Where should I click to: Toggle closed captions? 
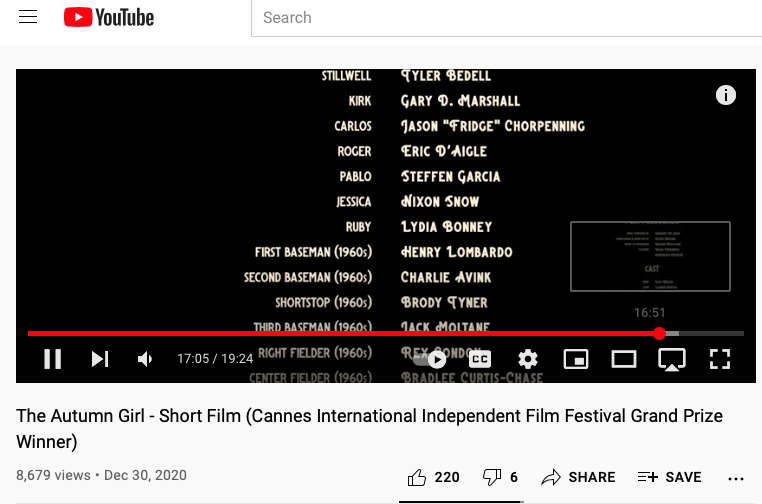point(480,359)
